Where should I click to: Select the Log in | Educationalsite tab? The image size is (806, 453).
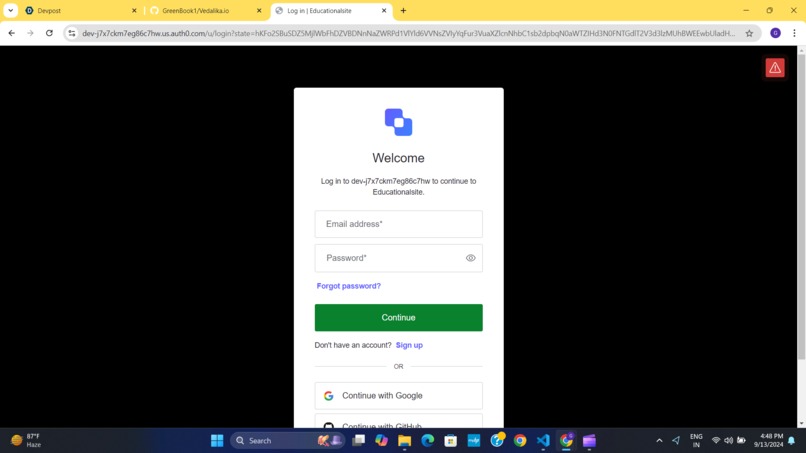tap(331, 11)
